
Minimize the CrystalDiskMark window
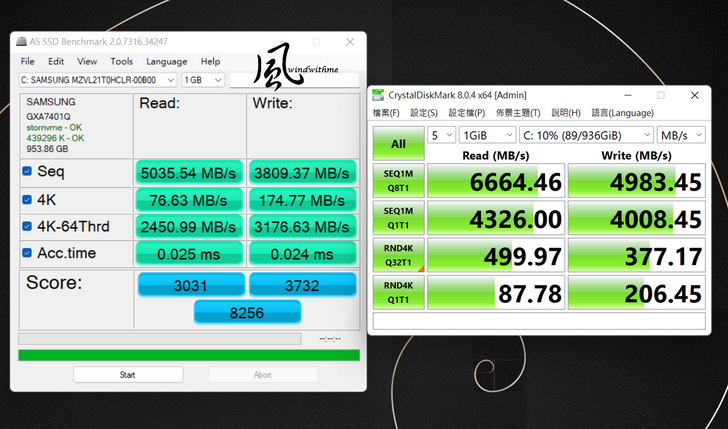pos(628,95)
